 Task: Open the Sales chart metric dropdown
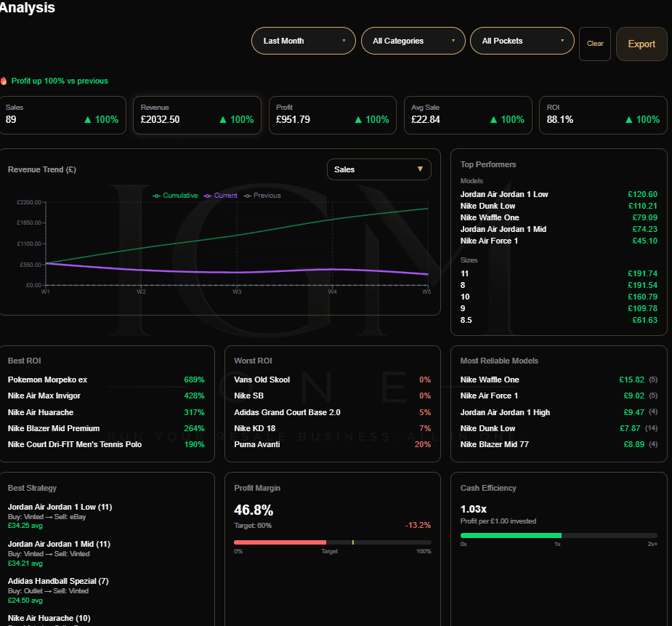[x=378, y=169]
